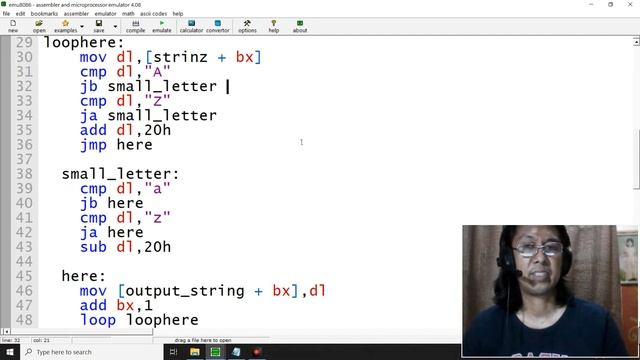Image resolution: width=640 pixels, height=360 pixels.
Task: Click the 'mov dl,[strinz + bx]' line
Action: click(170, 57)
